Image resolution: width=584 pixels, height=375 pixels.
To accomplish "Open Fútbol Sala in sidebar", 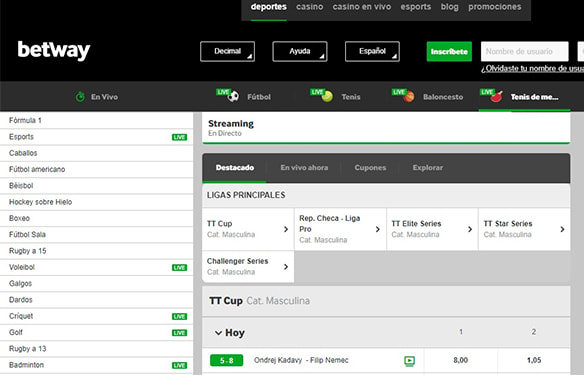I will coord(96,235).
